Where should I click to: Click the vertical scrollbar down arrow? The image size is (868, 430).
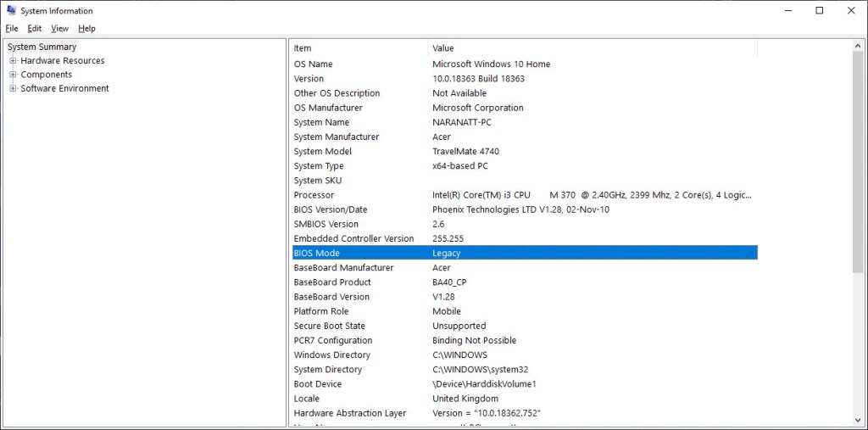click(858, 418)
